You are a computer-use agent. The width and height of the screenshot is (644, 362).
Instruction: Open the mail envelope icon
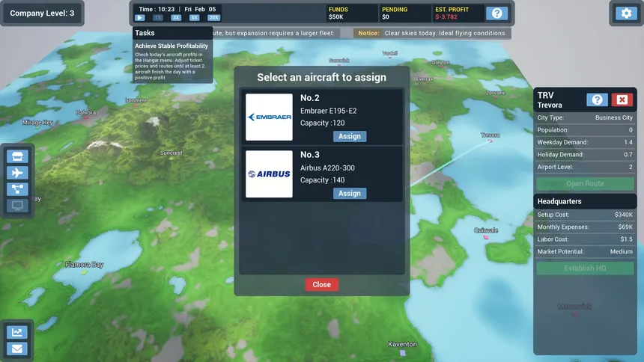click(17, 349)
